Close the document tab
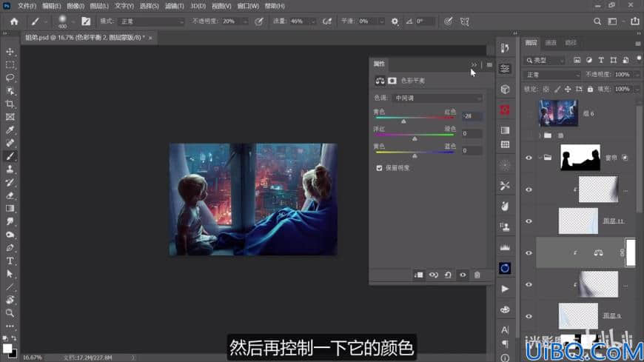Viewport: 644px width, 362px height. pos(150,38)
